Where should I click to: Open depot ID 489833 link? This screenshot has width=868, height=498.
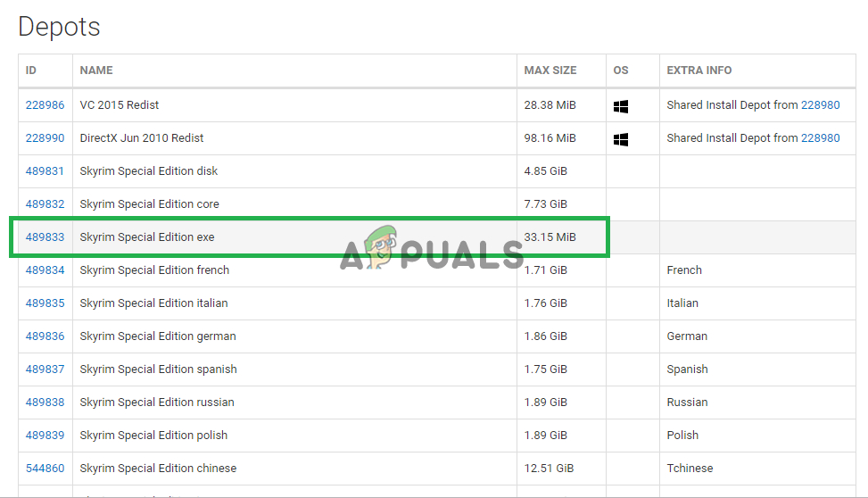[45, 237]
